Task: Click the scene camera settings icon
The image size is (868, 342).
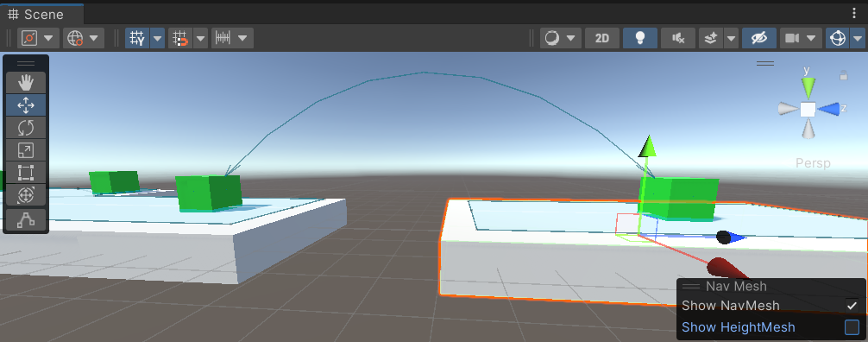Action: pos(791,38)
